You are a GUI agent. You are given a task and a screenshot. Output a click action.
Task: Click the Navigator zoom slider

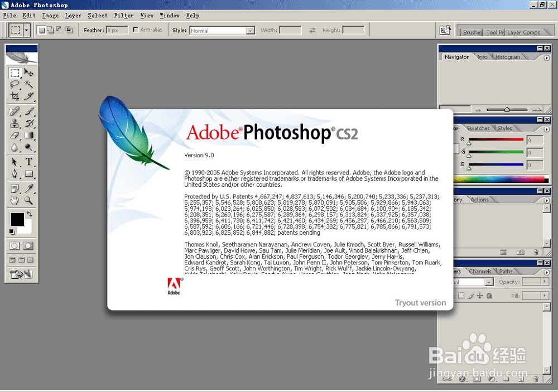coord(507,109)
